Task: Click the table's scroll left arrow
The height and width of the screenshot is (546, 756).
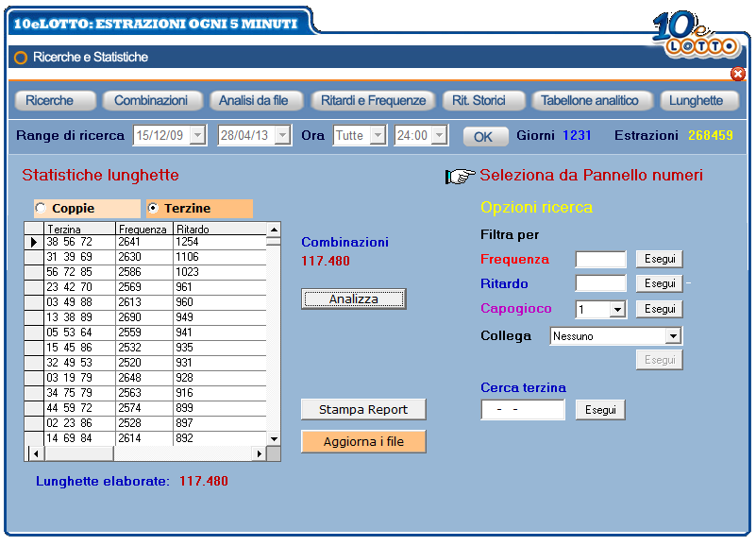Action: (x=36, y=453)
